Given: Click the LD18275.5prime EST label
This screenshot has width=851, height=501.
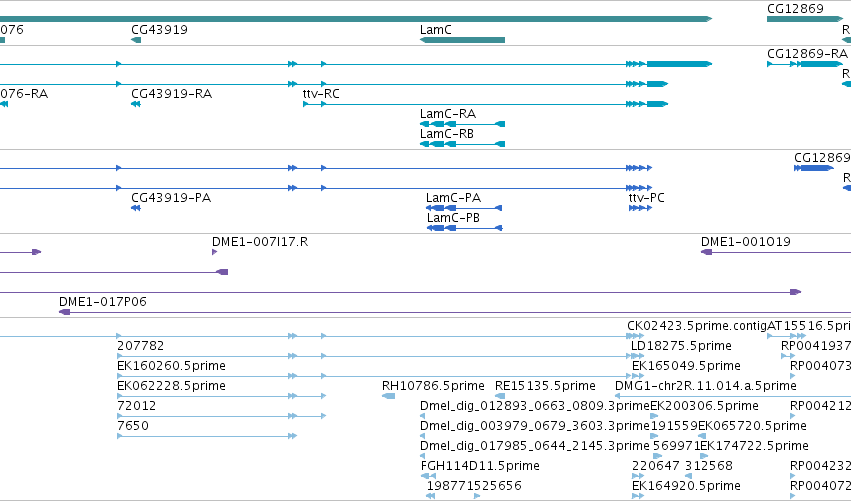Looking at the screenshot, I should 681,346.
